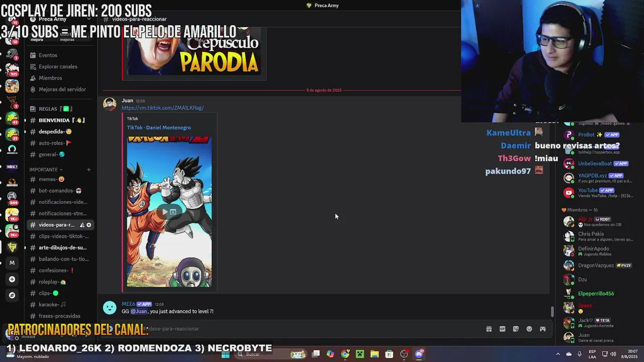The height and width of the screenshot is (362, 644).
Task: Open Juan's message author name
Action: pyautogui.click(x=127, y=101)
